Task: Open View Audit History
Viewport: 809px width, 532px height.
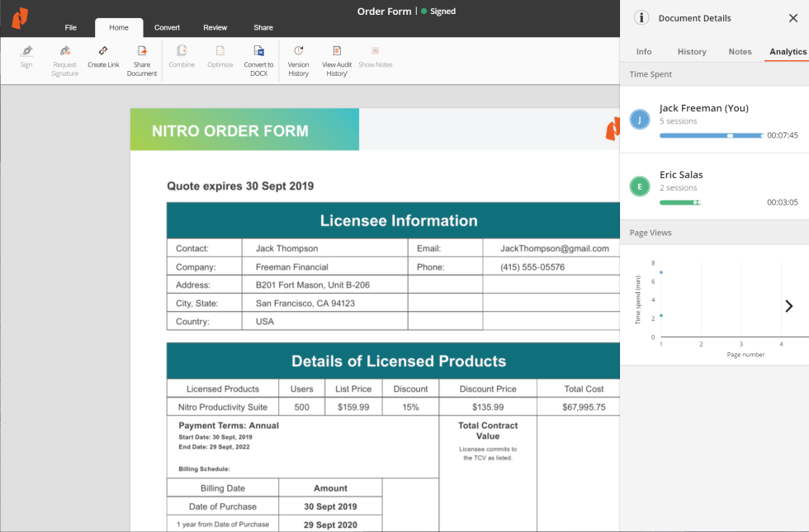Action: click(337, 52)
